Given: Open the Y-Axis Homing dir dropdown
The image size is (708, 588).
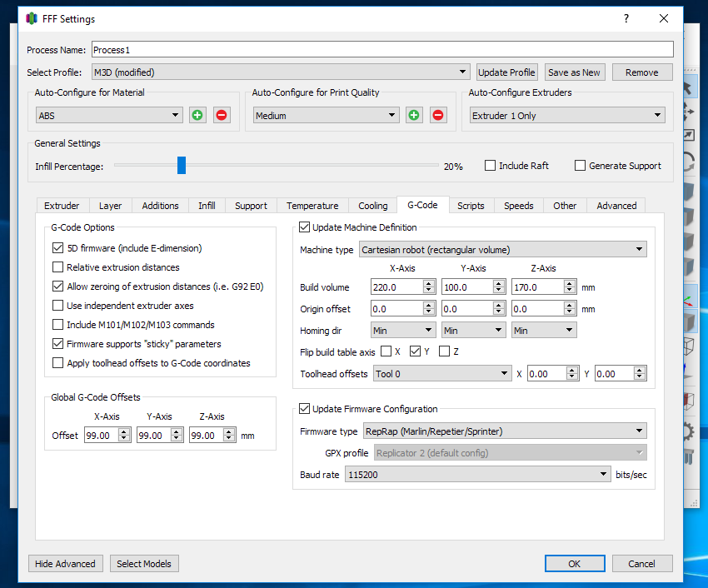Looking at the screenshot, I should coord(473,331).
